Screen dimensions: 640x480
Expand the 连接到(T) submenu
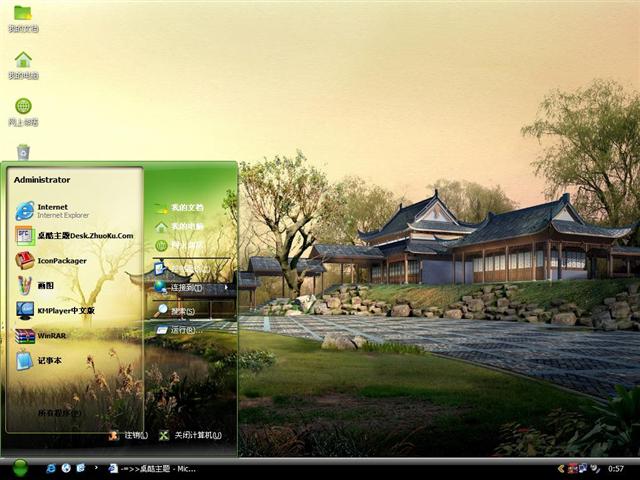[191, 288]
